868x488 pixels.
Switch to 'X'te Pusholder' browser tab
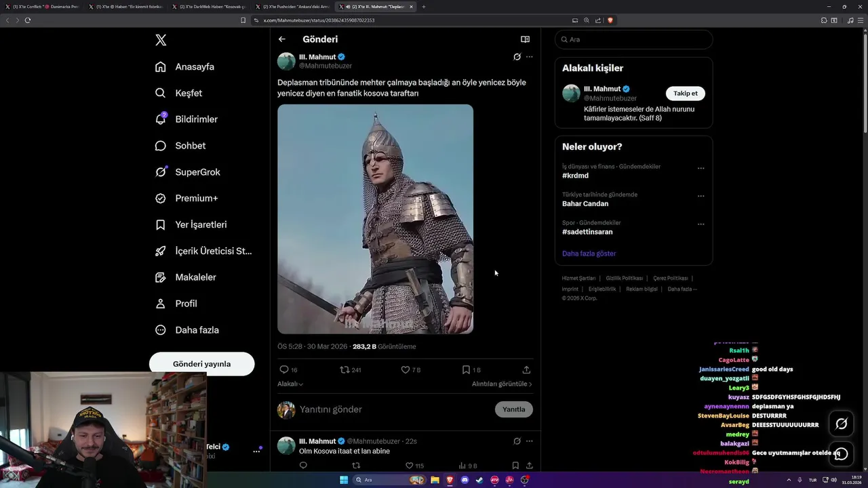click(292, 7)
